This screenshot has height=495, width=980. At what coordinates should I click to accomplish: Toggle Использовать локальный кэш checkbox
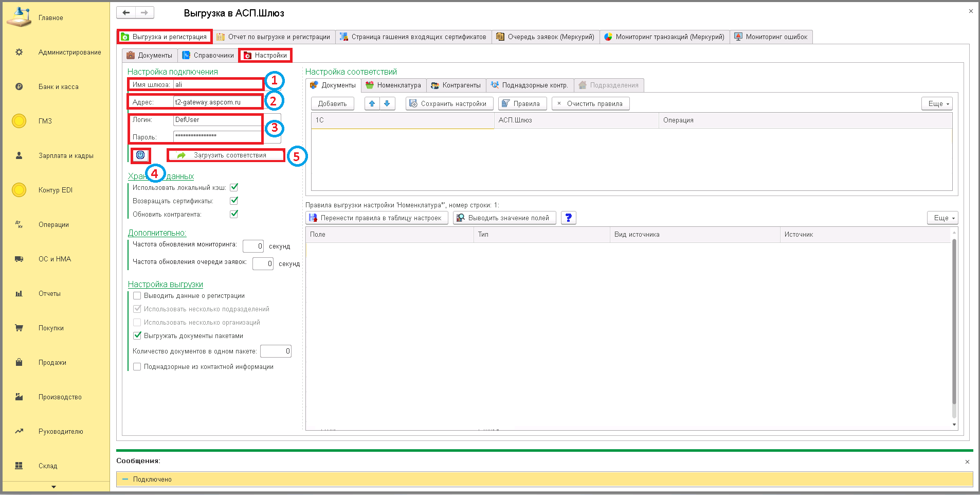click(x=234, y=187)
